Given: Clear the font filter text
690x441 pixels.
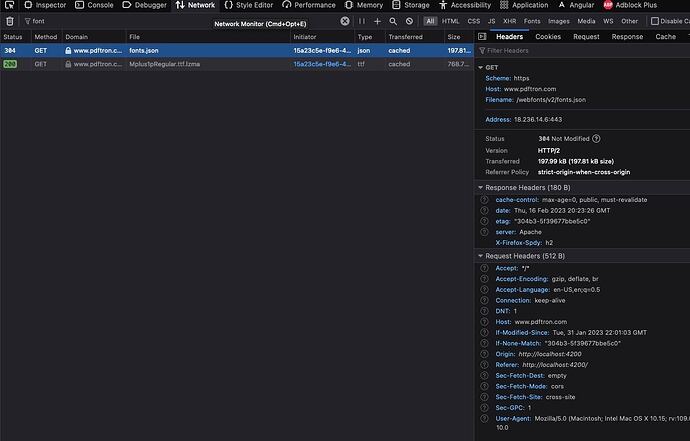Looking at the screenshot, I should (x=345, y=21).
